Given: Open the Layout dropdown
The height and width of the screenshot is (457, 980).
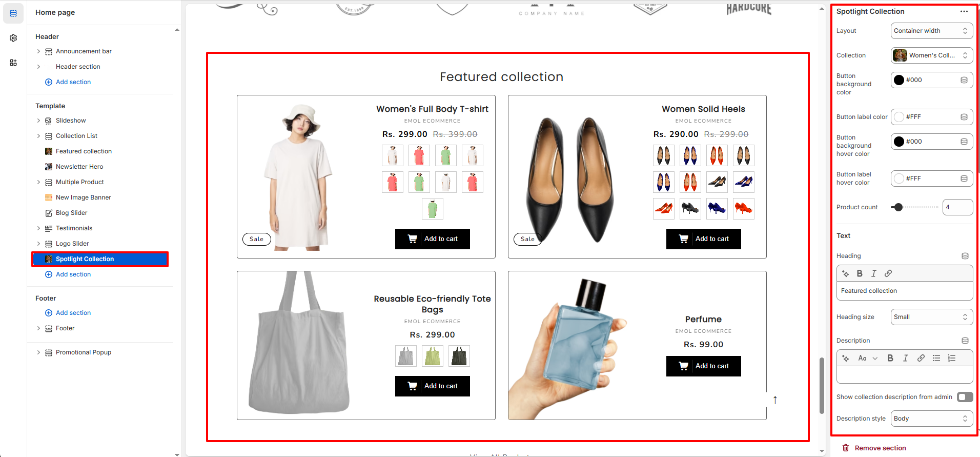Looking at the screenshot, I should tap(931, 31).
